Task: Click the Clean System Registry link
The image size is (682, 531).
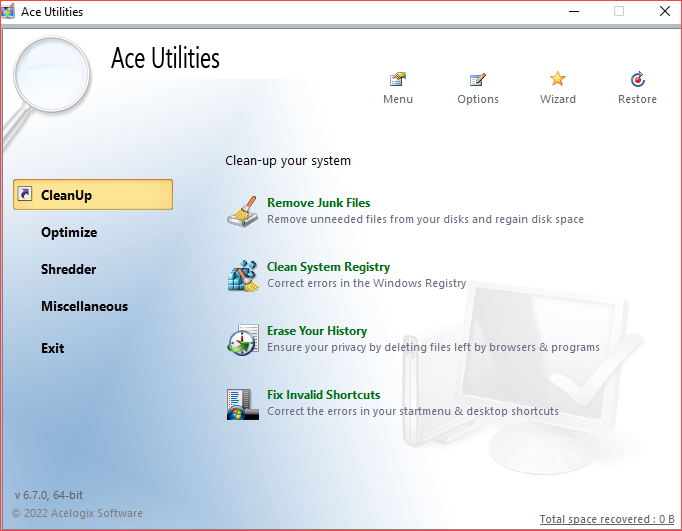Action: [x=328, y=267]
